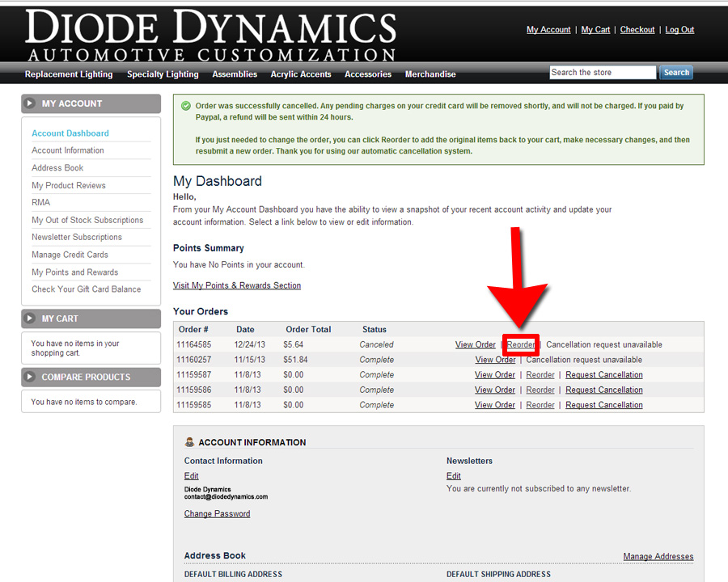
Task: Click date 11/15/13 in orders
Action: (x=249, y=360)
